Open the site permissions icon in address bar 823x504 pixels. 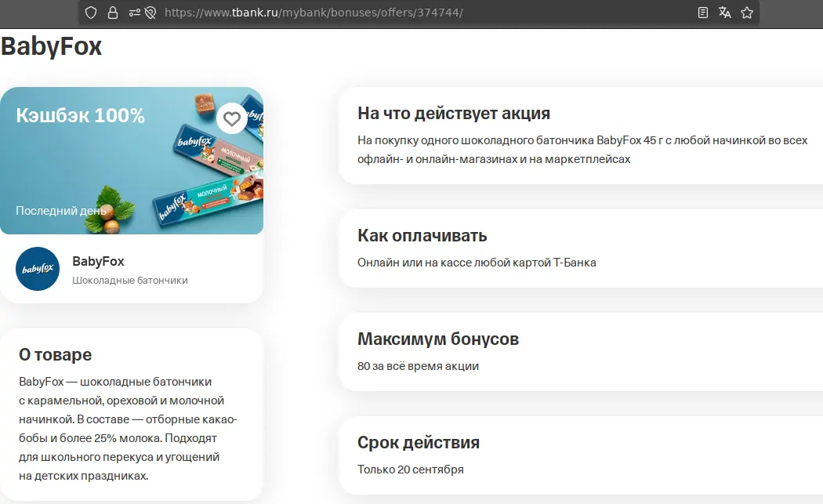[134, 13]
